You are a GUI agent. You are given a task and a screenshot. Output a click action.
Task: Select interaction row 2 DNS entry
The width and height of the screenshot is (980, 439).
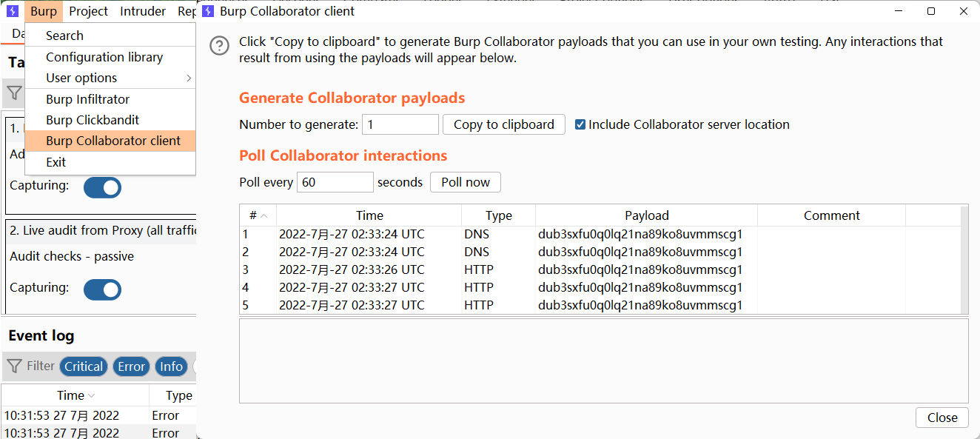[600, 252]
